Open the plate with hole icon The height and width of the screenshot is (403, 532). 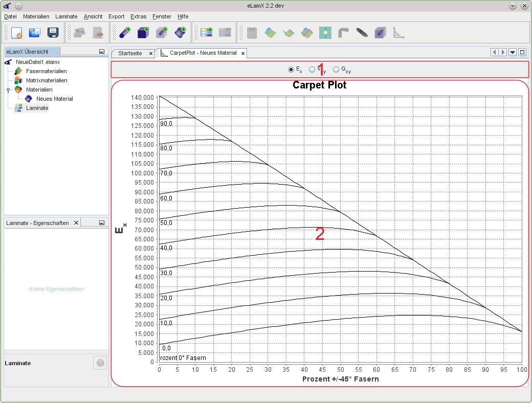(x=325, y=33)
